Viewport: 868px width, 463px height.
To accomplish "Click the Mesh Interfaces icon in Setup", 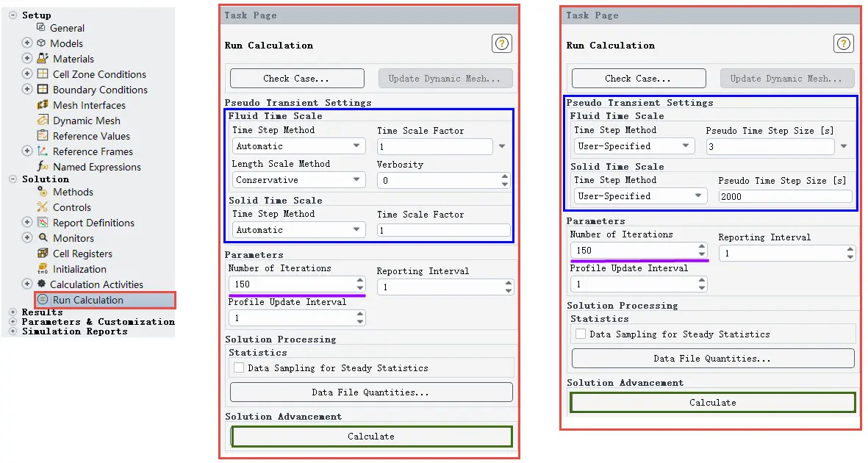I will coord(43,104).
